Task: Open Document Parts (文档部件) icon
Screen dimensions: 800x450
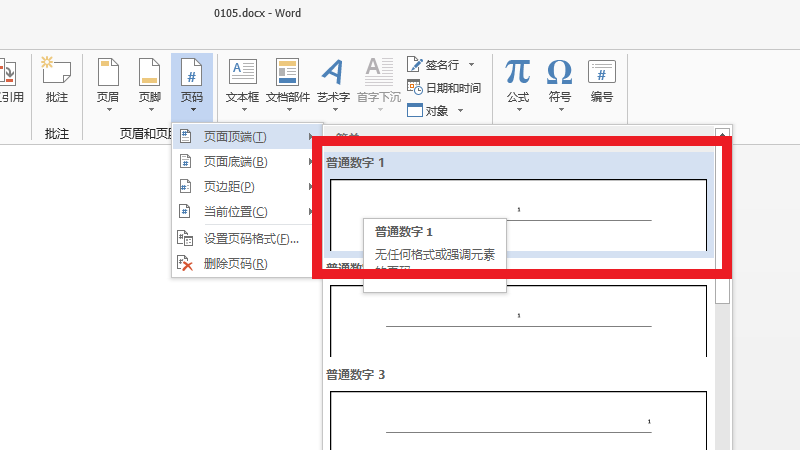Action: pos(288,79)
